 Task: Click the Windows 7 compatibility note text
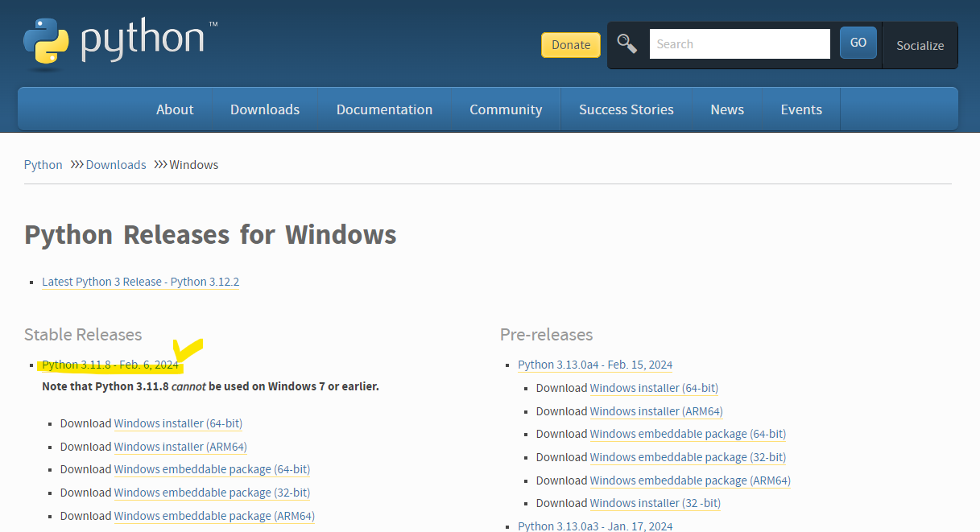tap(210, 386)
